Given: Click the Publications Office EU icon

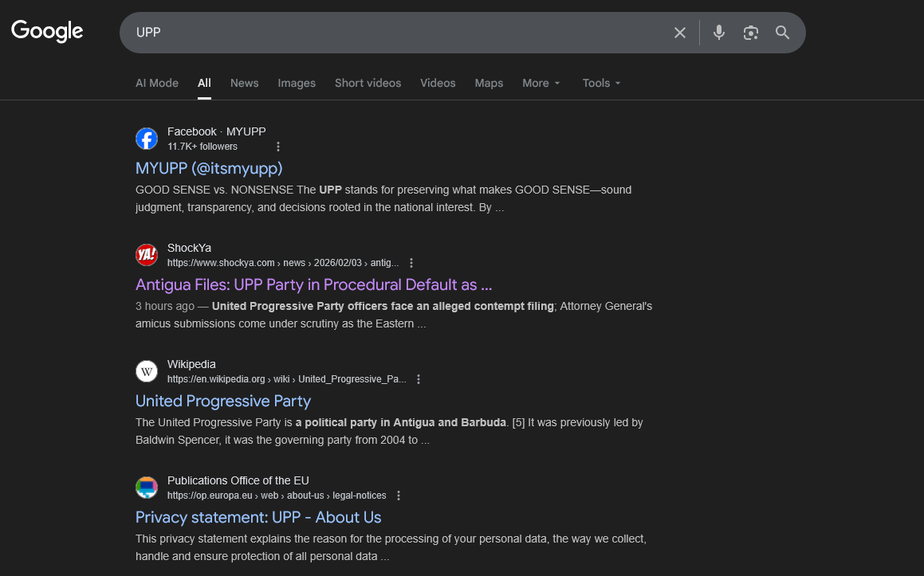Looking at the screenshot, I should [147, 488].
